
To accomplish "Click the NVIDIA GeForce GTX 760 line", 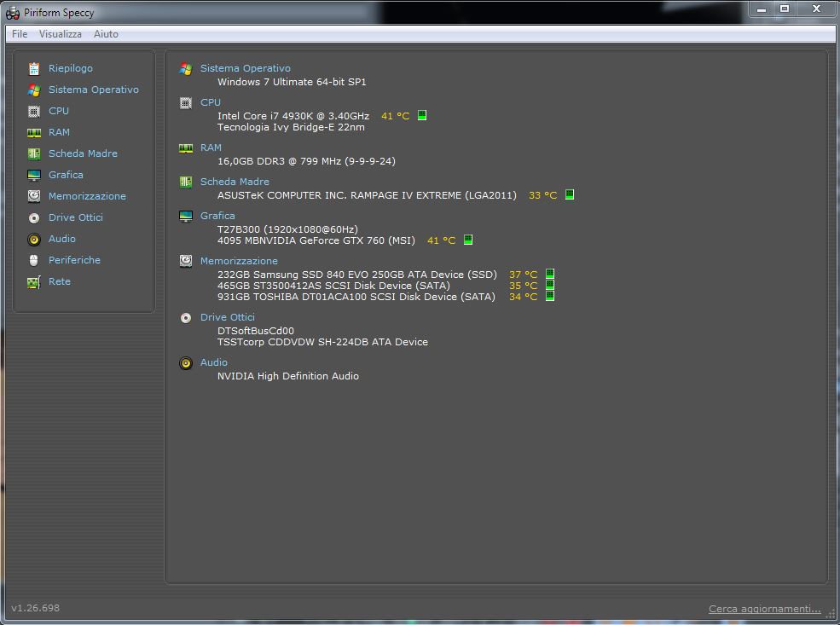I will [316, 240].
